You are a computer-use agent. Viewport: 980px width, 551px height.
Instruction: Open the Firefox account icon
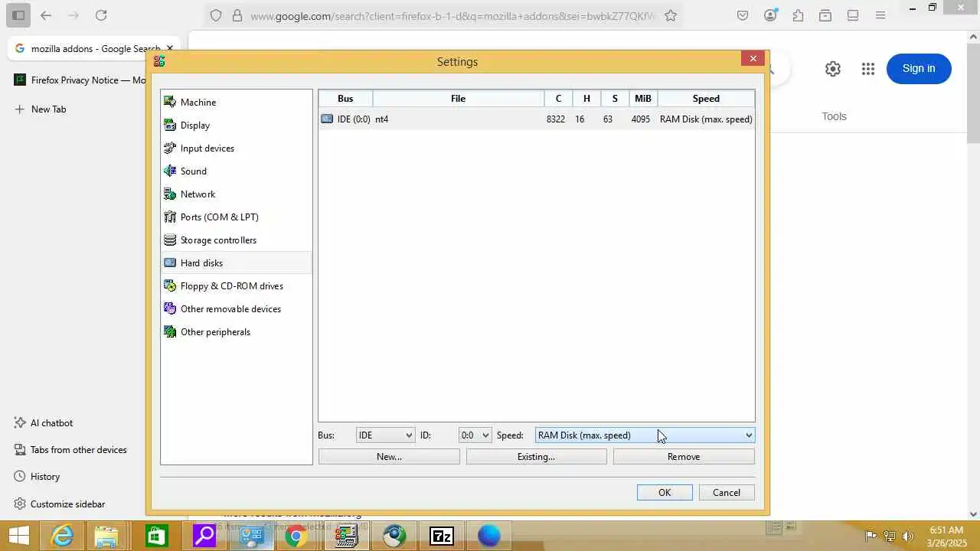coord(770,15)
